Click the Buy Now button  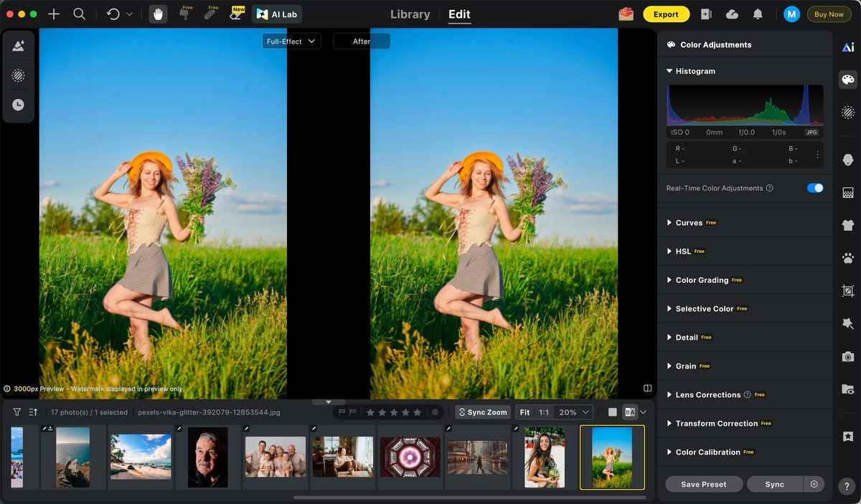click(x=829, y=14)
